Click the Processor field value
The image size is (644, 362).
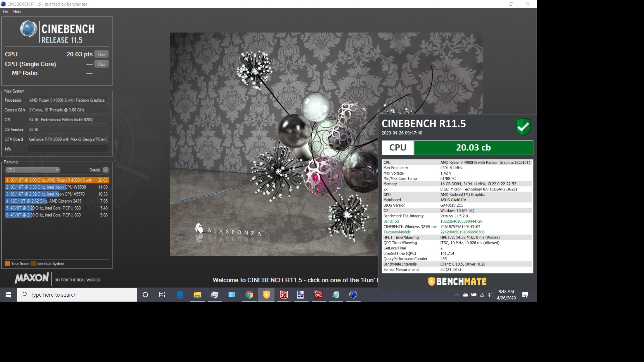[x=68, y=100]
